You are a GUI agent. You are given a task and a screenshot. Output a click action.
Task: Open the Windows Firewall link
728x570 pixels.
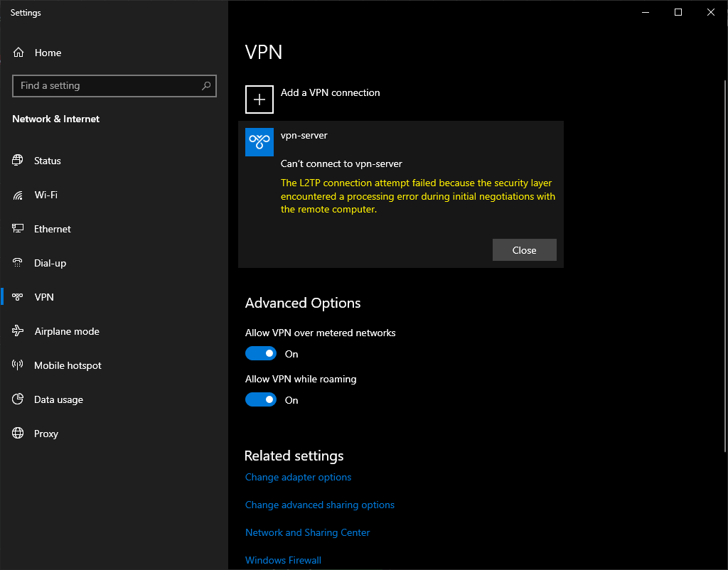283,560
